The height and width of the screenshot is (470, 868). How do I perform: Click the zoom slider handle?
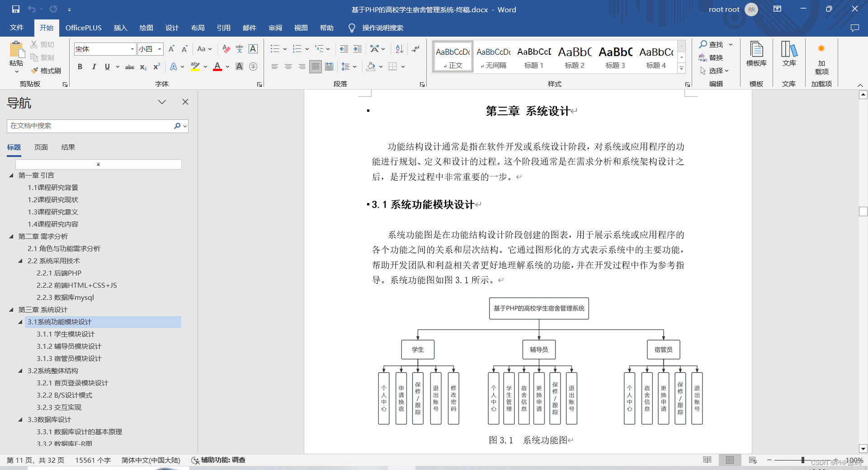tap(803, 460)
